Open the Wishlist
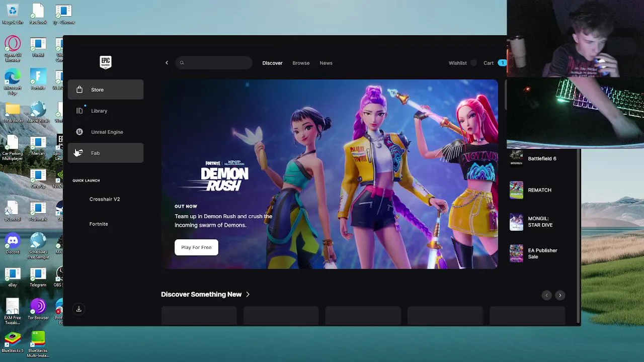644x362 pixels. (458, 63)
